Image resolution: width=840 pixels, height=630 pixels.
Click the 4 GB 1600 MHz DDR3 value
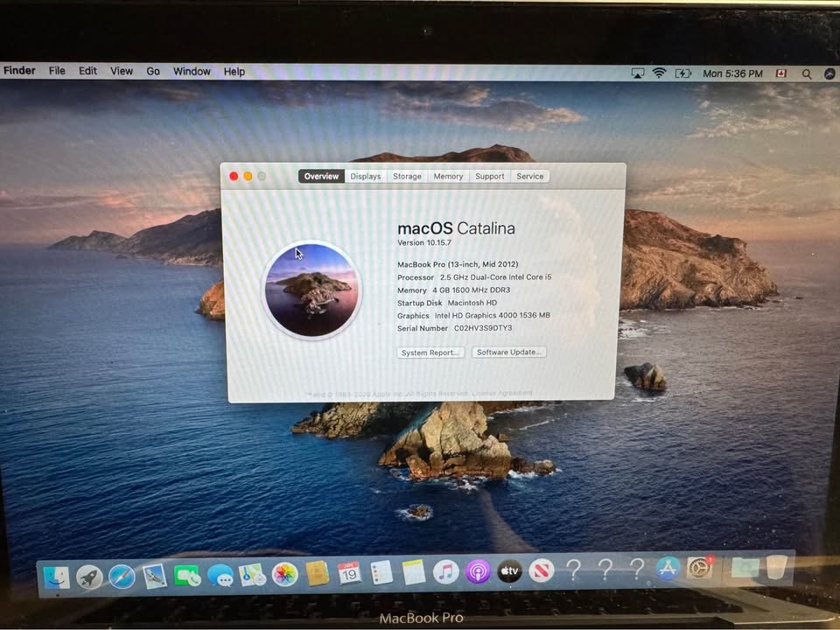coord(472,290)
